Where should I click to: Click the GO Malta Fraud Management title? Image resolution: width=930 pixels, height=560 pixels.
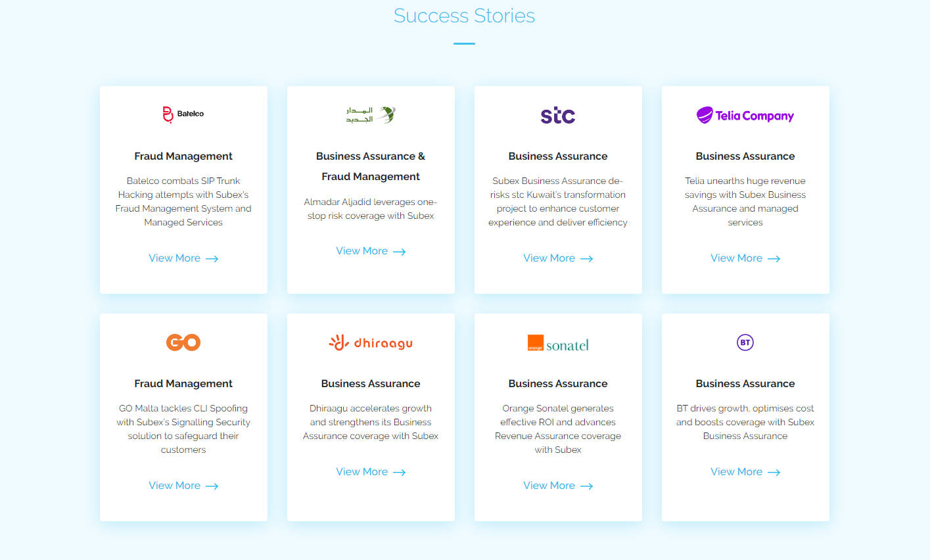(x=183, y=384)
